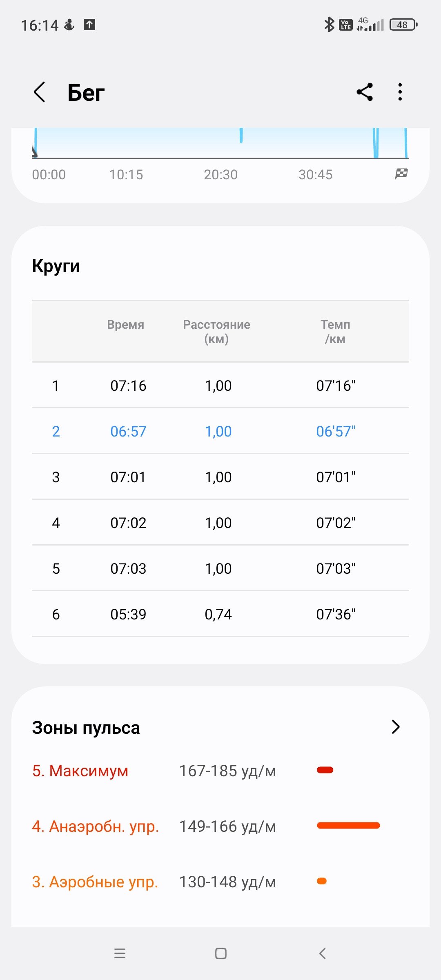Select highlighted lap 2 row 06:57
The height and width of the screenshot is (980, 441).
(x=220, y=431)
